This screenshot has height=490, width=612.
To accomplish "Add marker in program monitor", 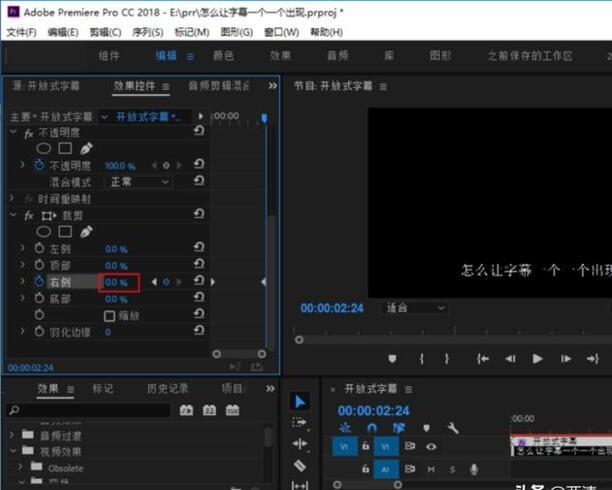I will click(392, 358).
